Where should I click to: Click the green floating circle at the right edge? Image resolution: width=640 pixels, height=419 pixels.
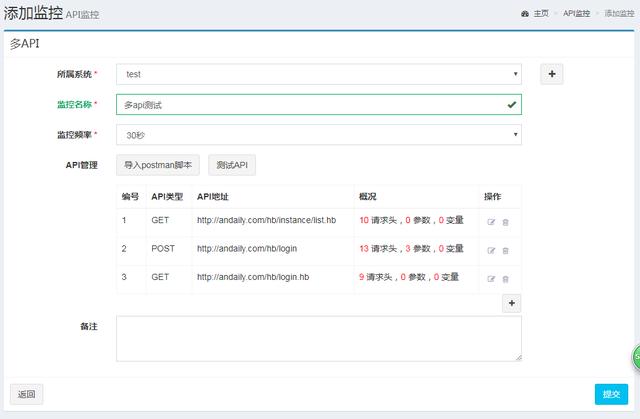636,357
